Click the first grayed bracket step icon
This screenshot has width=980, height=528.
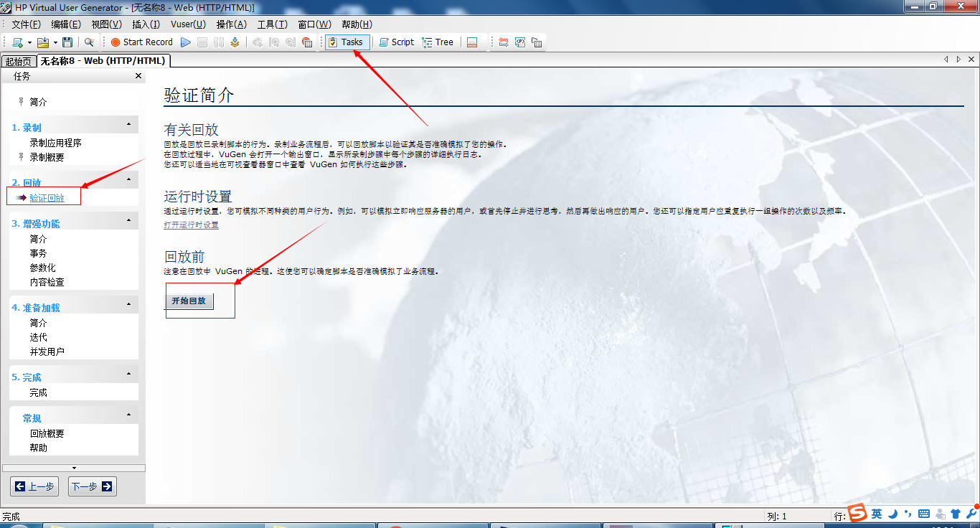click(x=274, y=42)
